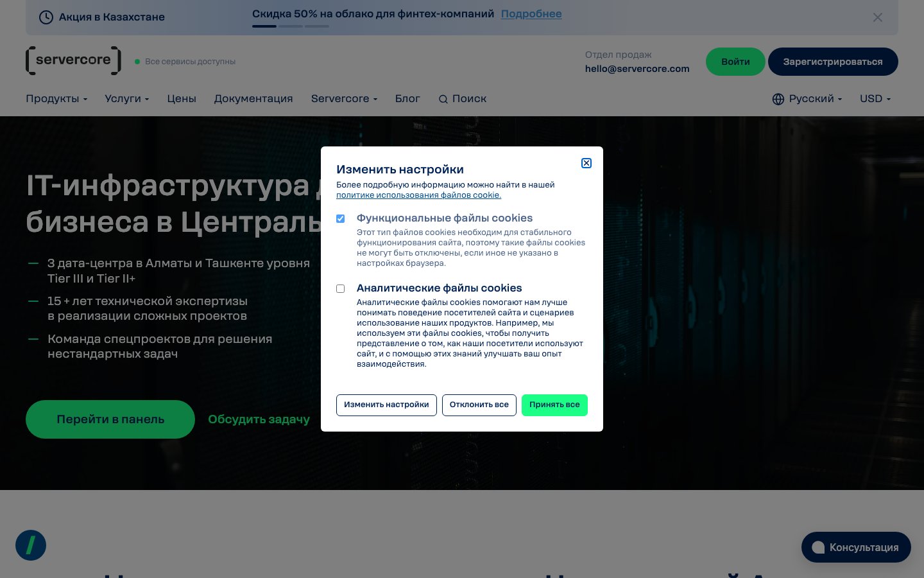Click the Функциональные файлы cookies heading

pyautogui.click(x=445, y=218)
